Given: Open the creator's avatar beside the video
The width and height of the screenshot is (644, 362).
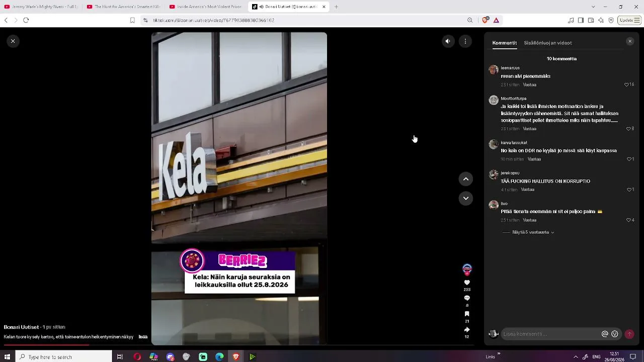Looking at the screenshot, I should [467, 269].
